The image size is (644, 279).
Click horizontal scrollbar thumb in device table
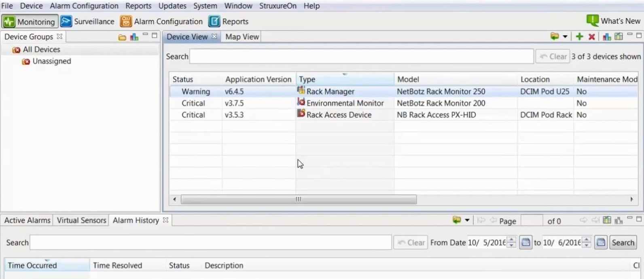coord(299,199)
